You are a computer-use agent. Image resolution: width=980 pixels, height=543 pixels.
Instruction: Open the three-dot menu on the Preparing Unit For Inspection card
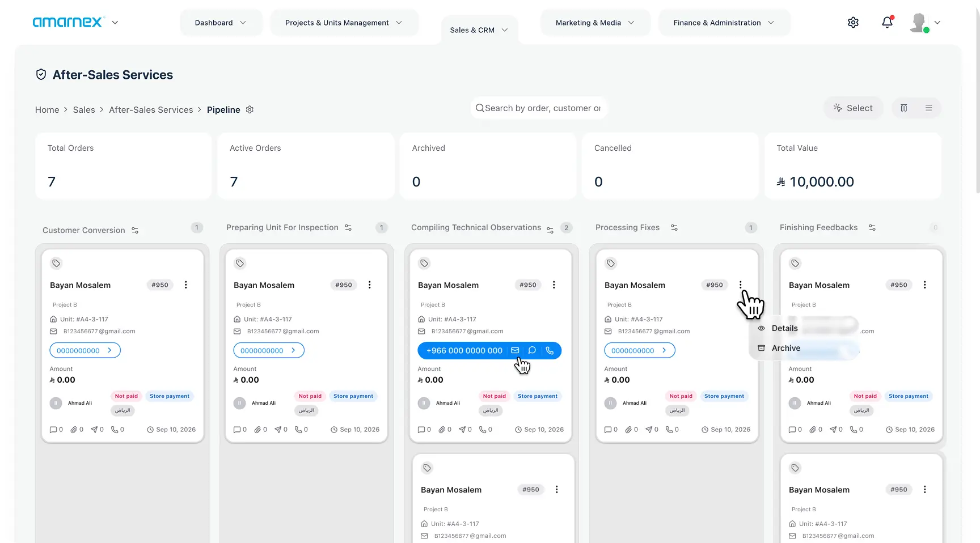pyautogui.click(x=370, y=285)
